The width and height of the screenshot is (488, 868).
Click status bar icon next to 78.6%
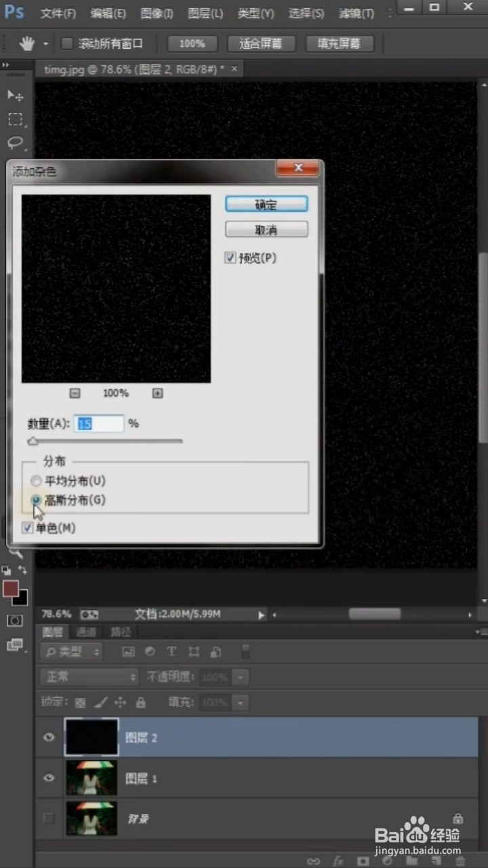[89, 614]
